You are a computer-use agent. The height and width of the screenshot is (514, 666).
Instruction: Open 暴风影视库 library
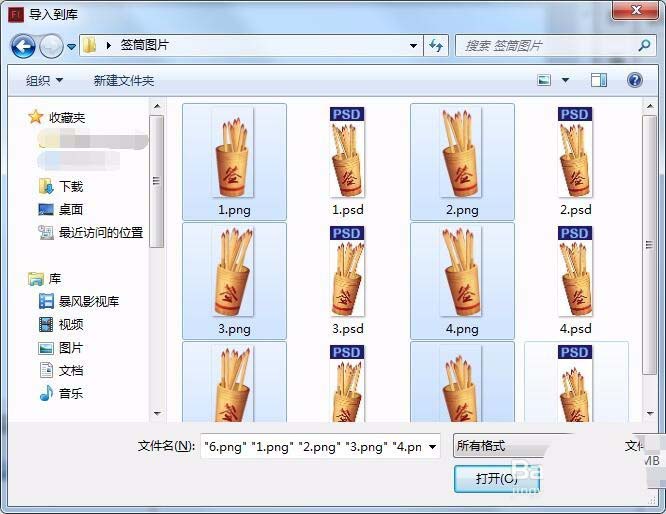tap(79, 302)
